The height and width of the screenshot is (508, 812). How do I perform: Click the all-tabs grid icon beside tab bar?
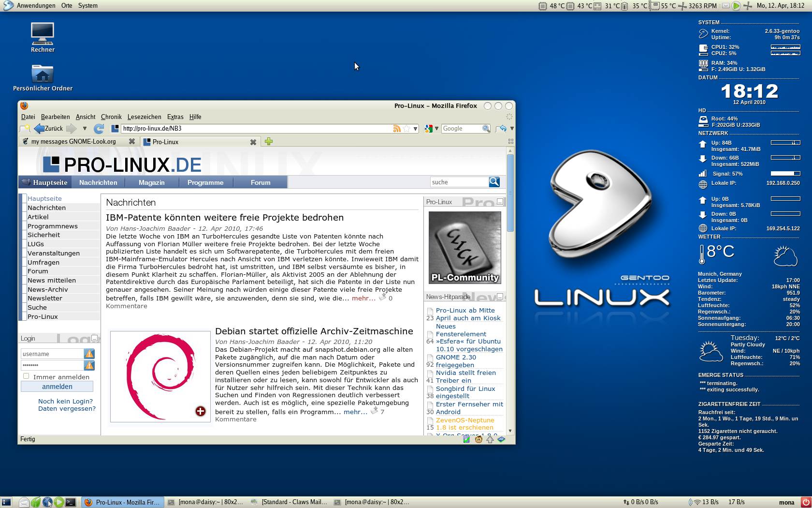tap(510, 141)
